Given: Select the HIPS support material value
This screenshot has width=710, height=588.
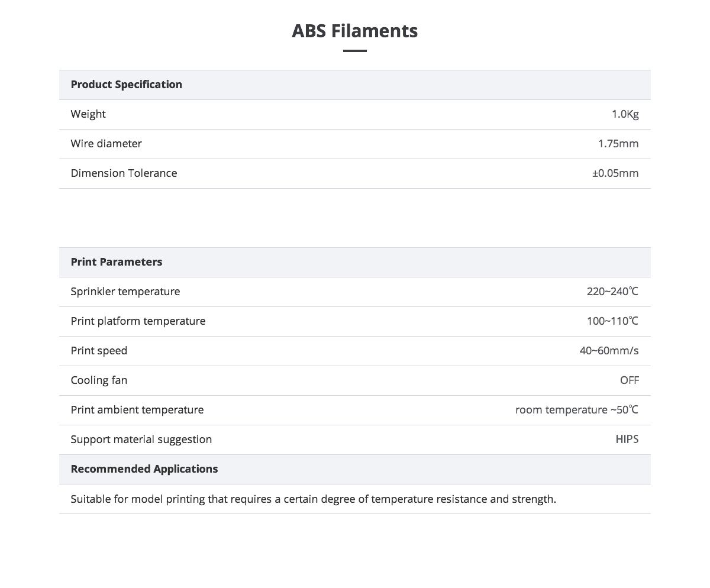Looking at the screenshot, I should (x=627, y=440).
